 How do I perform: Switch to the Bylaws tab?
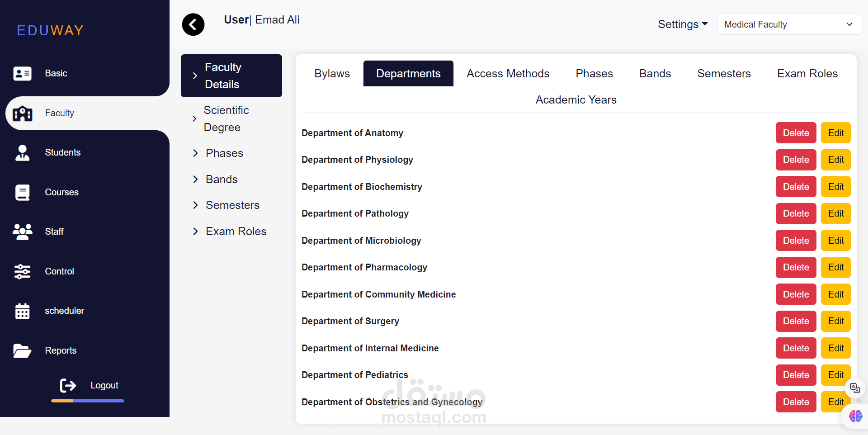click(332, 74)
